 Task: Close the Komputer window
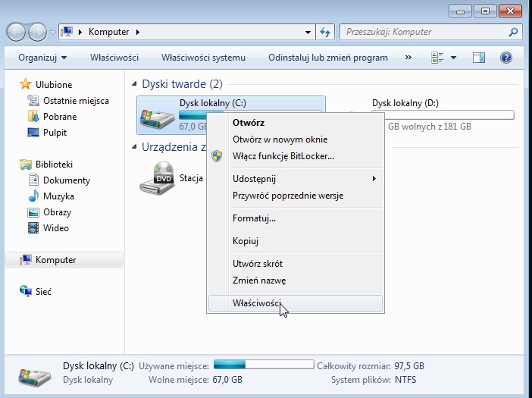click(510, 11)
